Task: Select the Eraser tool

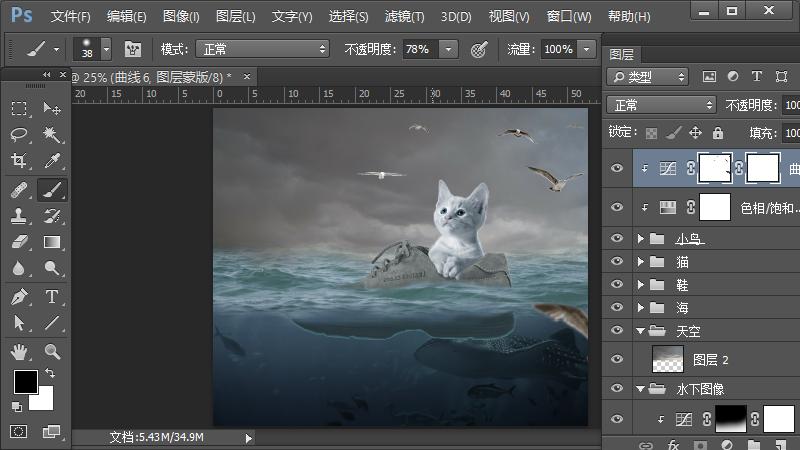Action: pyautogui.click(x=19, y=242)
